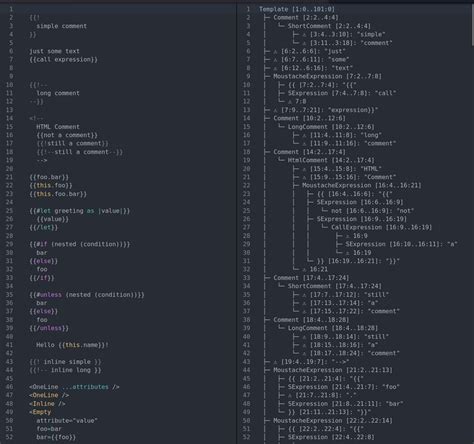
Task: Select HtmlComment [14:2..17:4] node
Action: click(x=331, y=160)
